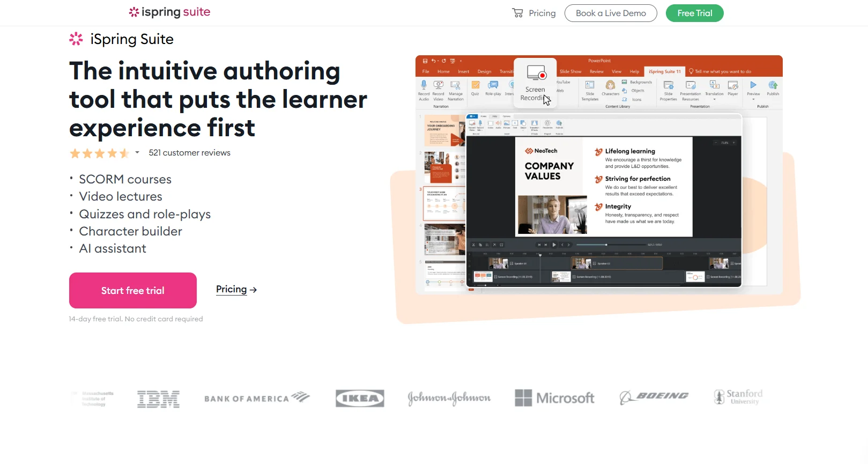Expand the Preview dropdown in ribbon
868x464 pixels.
pyautogui.click(x=753, y=99)
